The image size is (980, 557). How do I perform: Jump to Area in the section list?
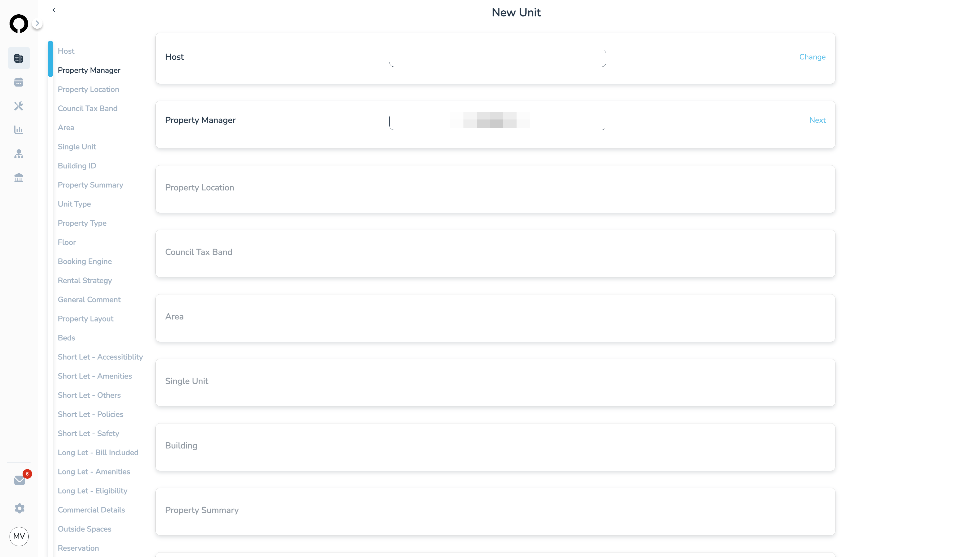point(66,127)
